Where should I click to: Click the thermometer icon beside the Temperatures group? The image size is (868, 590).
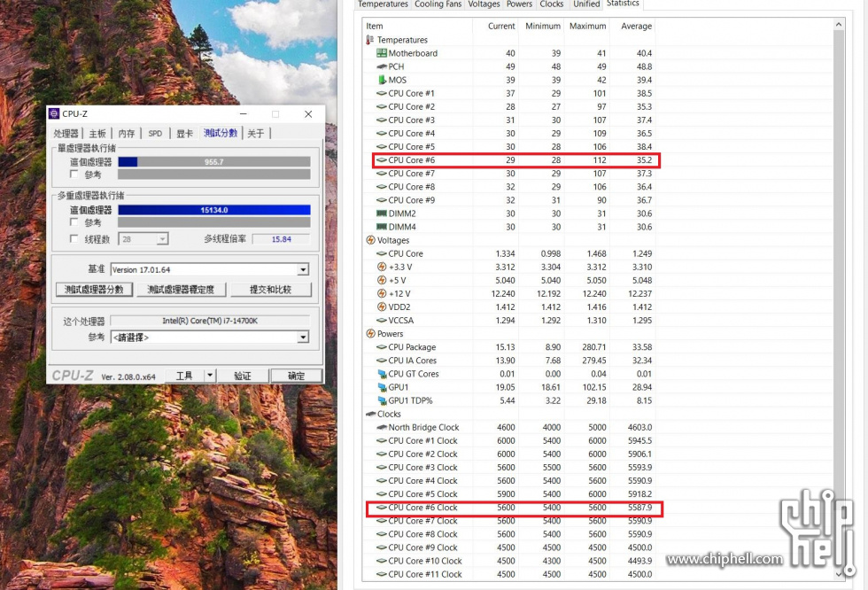[370, 40]
